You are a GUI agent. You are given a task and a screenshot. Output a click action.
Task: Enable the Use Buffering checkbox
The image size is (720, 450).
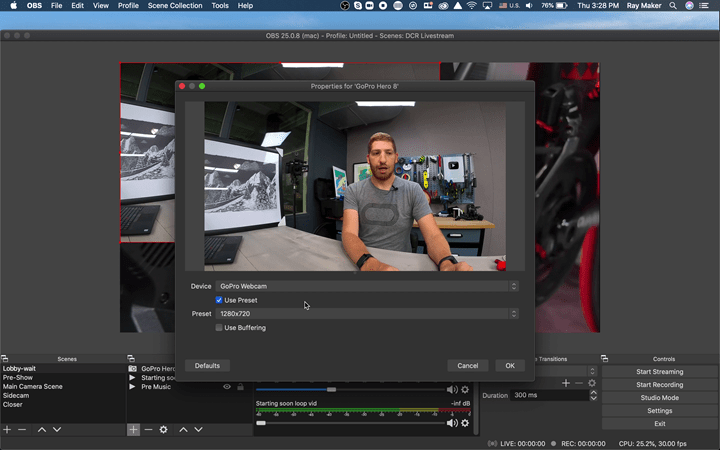coord(219,327)
